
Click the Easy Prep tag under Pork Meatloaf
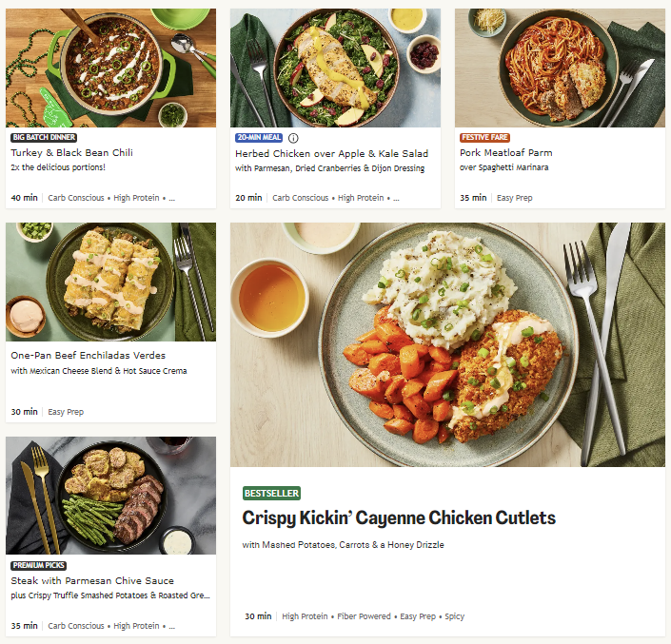coord(515,198)
